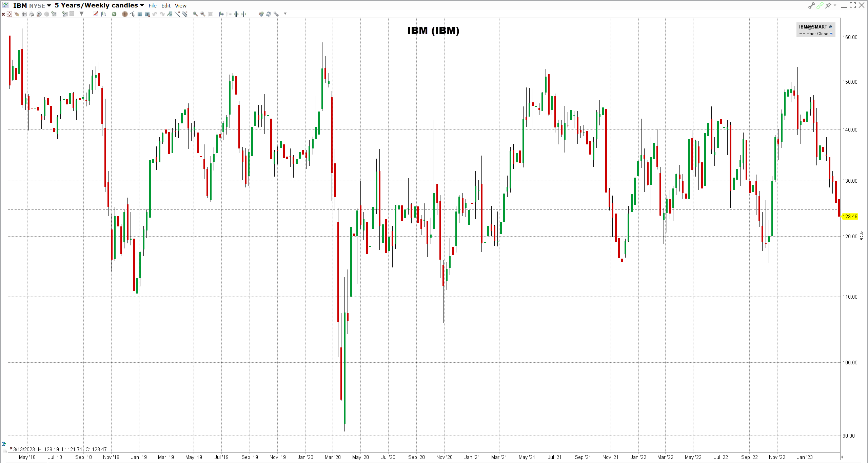This screenshot has width=868, height=463.
Task: Click the 90.00 price axis label
Action: coord(849,436)
